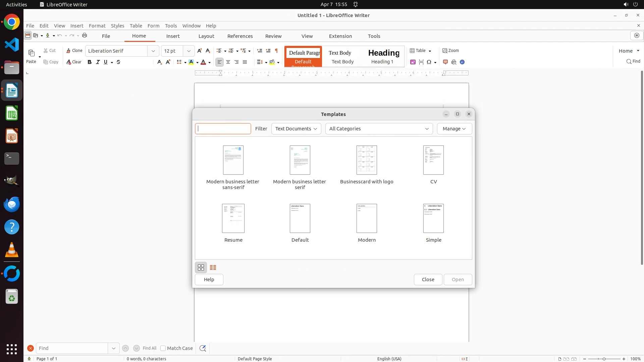644x362 pixels.
Task: Toggle formatting marks pilcrow icon
Action: click(x=276, y=51)
